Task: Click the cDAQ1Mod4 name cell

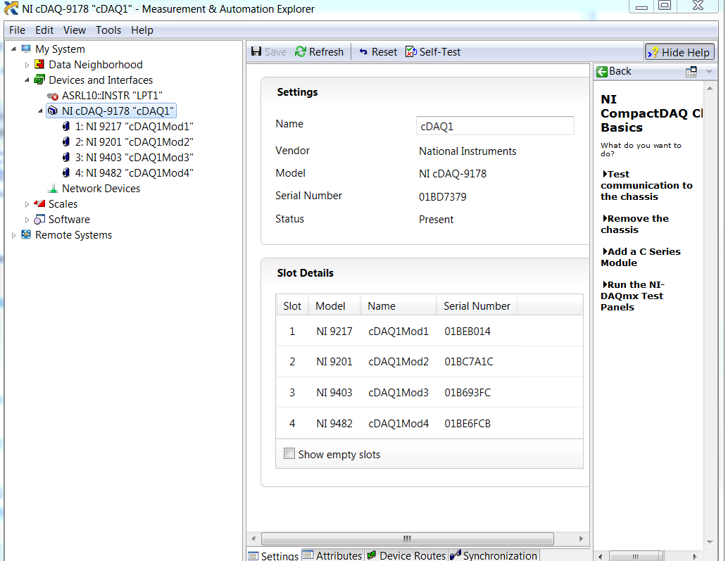Action: click(398, 424)
